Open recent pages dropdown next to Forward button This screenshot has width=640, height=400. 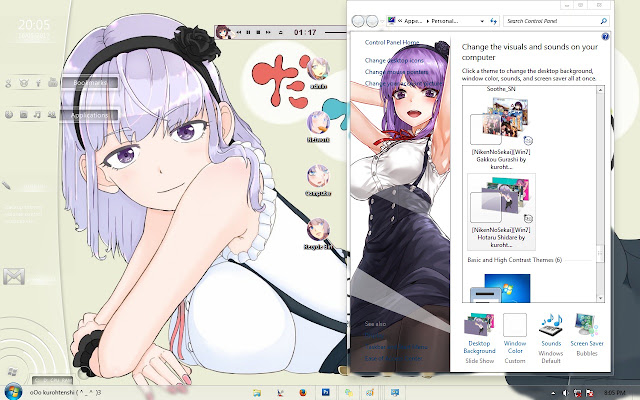(x=382, y=21)
